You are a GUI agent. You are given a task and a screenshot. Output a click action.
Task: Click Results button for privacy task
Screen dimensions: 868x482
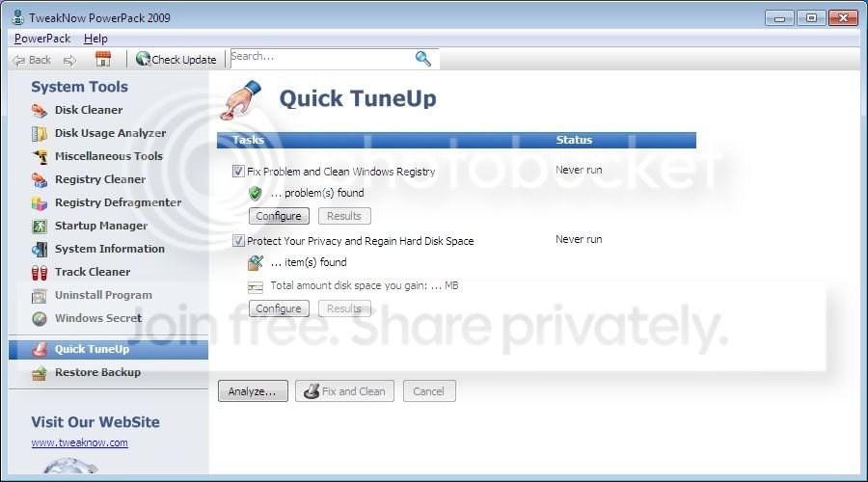pos(344,308)
